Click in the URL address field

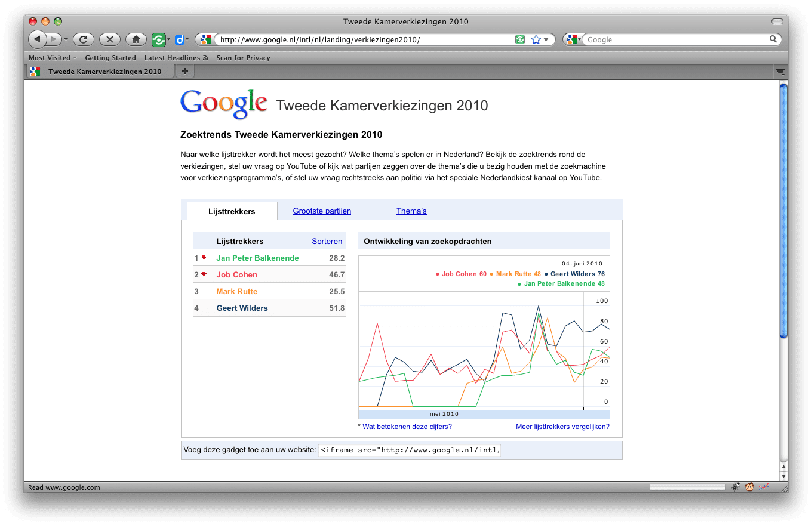364,39
